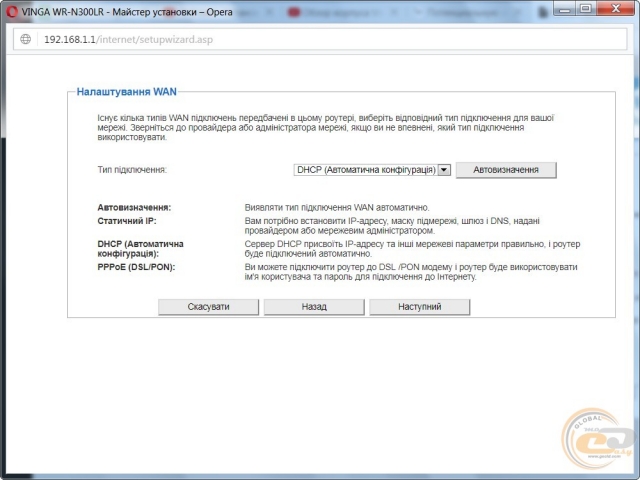Click the 'Виявляти тип підключення WAN автоматично.' text
This screenshot has height=480, width=640.
(x=337, y=208)
